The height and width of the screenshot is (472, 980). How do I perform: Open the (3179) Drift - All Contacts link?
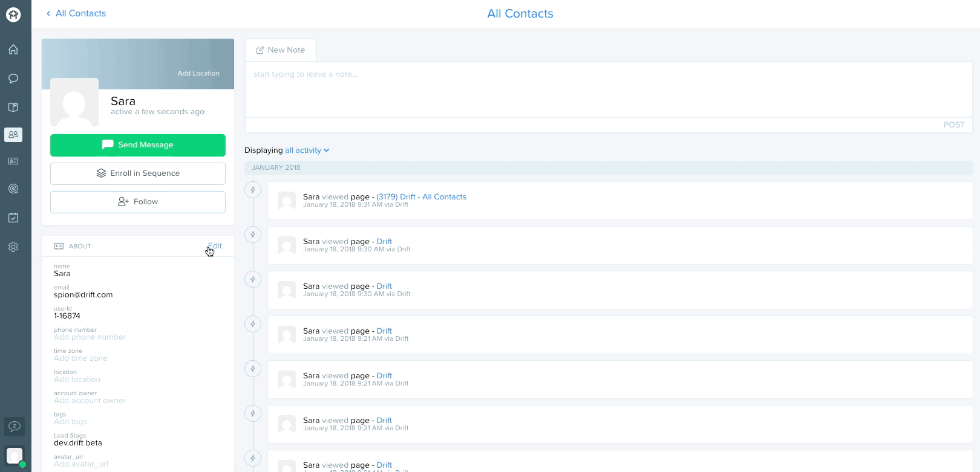coord(421,197)
